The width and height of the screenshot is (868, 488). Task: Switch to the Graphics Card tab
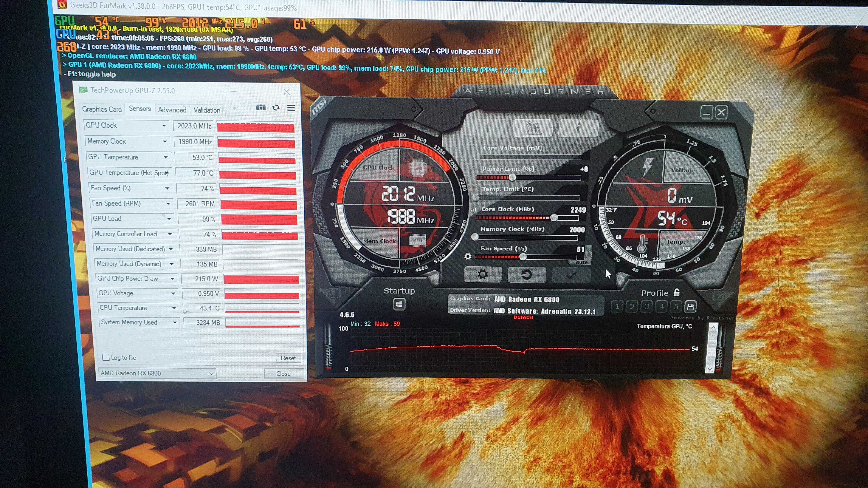(x=102, y=109)
